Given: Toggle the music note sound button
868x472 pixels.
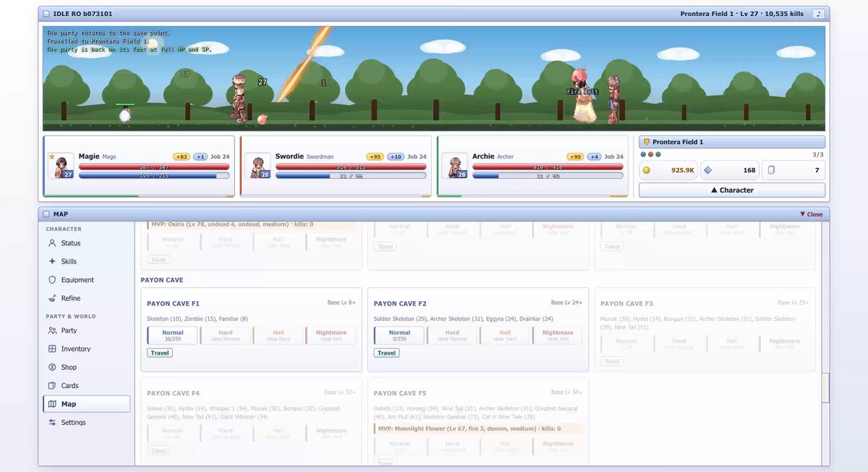Looking at the screenshot, I should pos(818,14).
